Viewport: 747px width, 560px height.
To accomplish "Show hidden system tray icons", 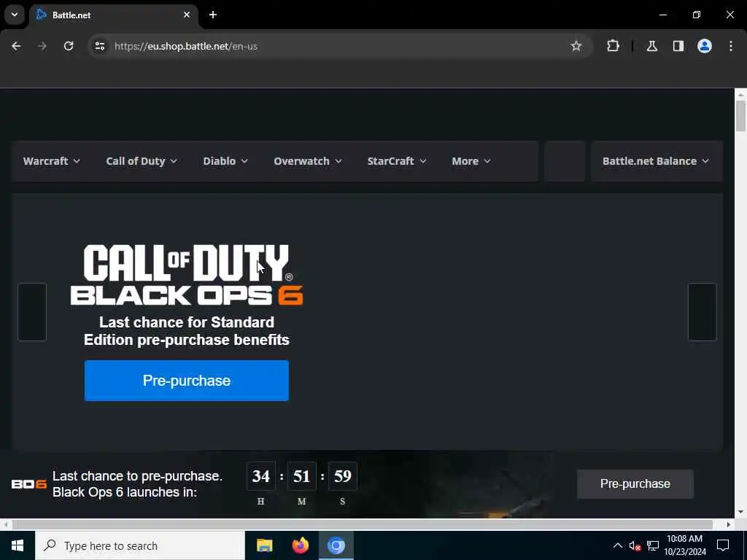I will pyautogui.click(x=617, y=545).
